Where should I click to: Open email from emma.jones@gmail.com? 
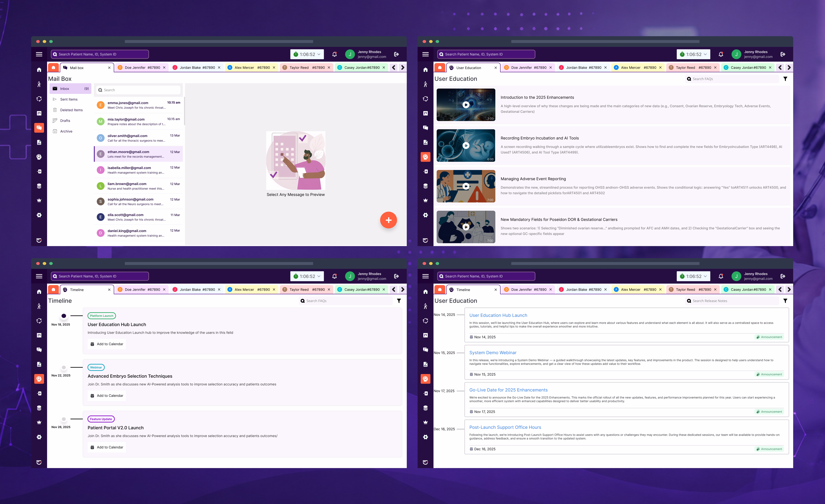pos(139,105)
